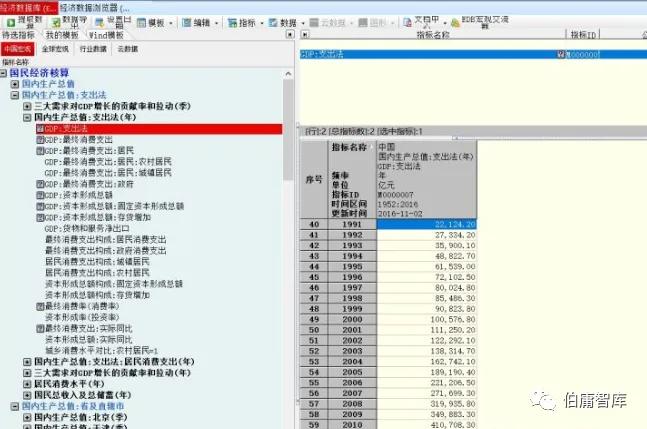Click the chart icon beside GDP:资本形成总额:固定资本形成总额
The height and width of the screenshot is (429, 647).
[x=40, y=206]
